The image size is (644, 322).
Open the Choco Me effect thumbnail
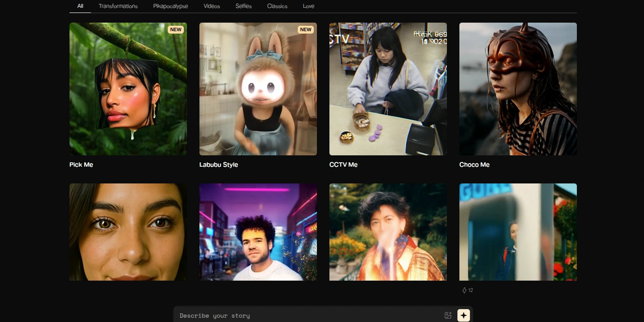(x=518, y=89)
